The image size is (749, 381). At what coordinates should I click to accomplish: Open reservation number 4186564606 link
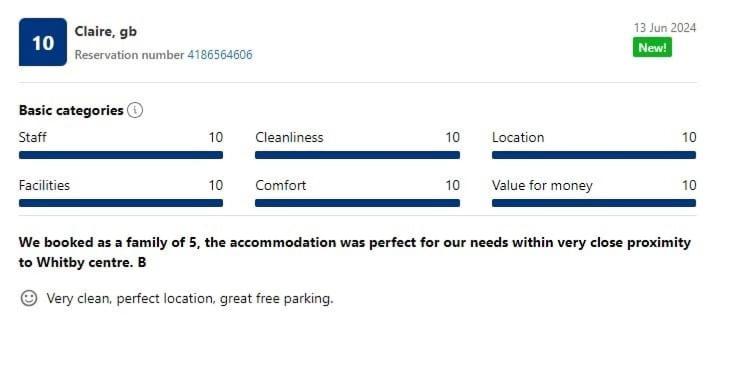click(220, 55)
